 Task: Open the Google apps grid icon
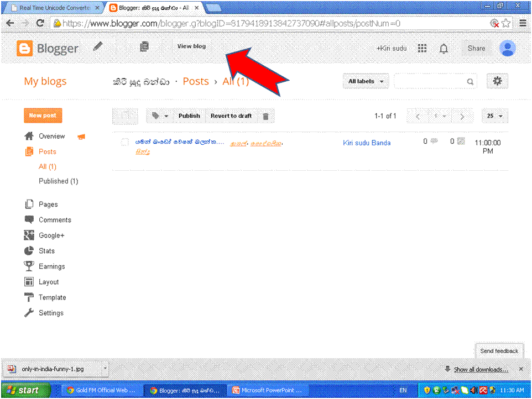click(x=422, y=49)
